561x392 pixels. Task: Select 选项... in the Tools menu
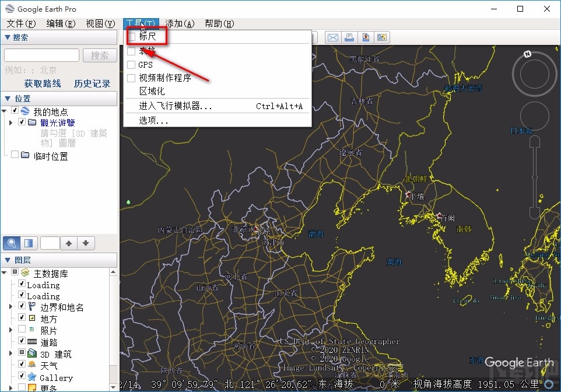click(218, 121)
